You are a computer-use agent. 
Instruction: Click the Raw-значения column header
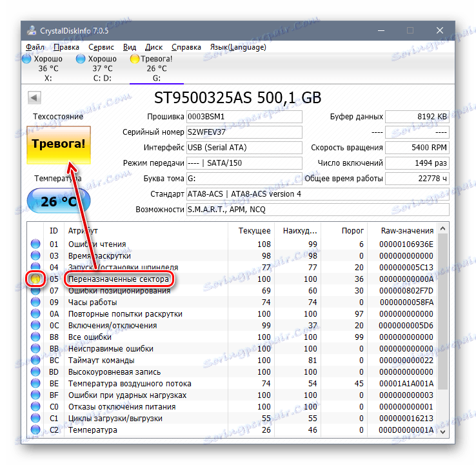tap(402, 231)
